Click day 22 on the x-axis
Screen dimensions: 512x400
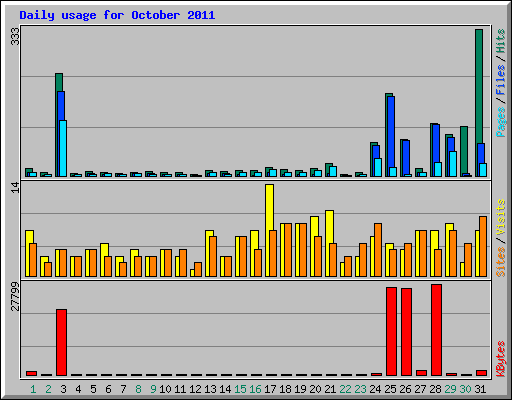click(x=345, y=389)
